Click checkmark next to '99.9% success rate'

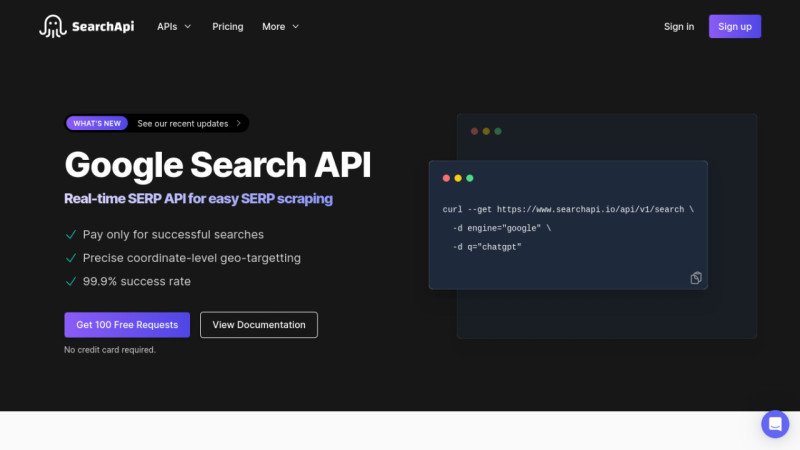coord(71,281)
